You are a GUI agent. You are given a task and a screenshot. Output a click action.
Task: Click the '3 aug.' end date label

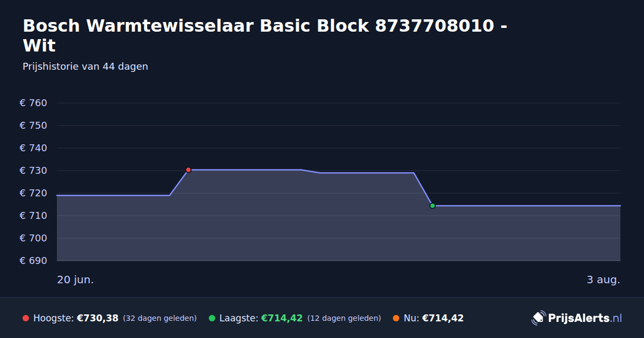603,280
